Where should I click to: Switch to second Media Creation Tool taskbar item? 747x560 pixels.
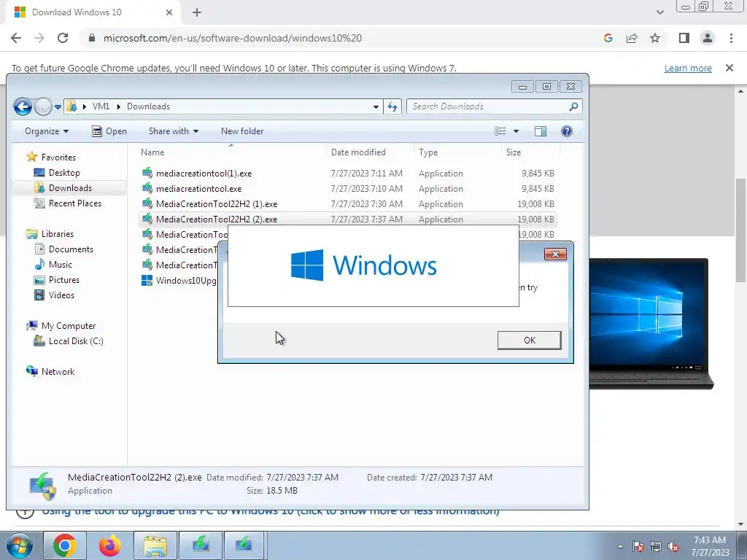(244, 545)
